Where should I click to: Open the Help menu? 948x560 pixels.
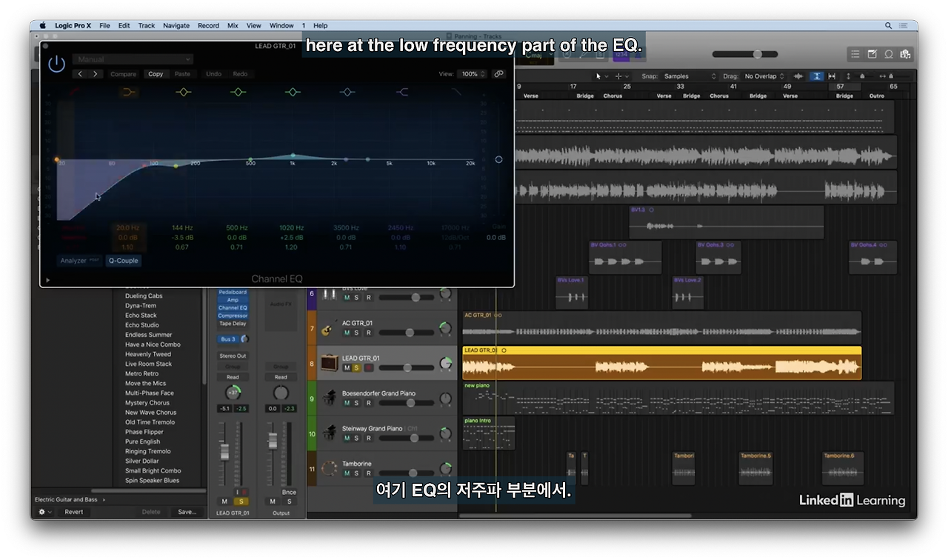point(321,25)
